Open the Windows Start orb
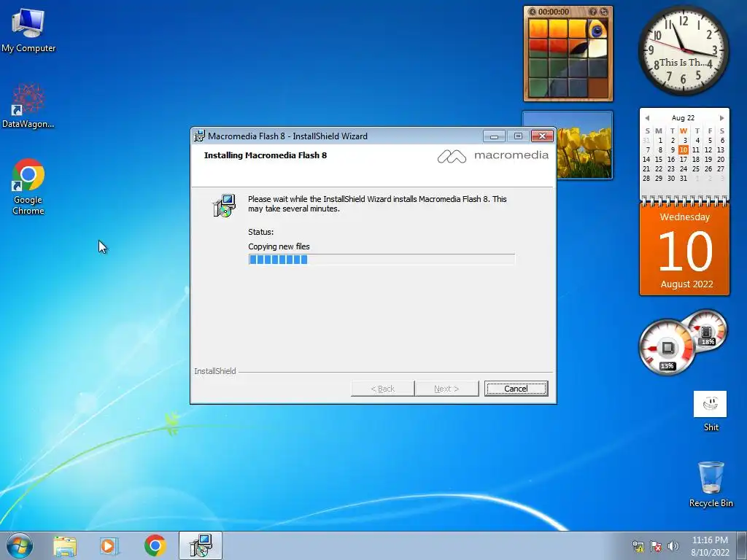The width and height of the screenshot is (747, 560). point(20,545)
